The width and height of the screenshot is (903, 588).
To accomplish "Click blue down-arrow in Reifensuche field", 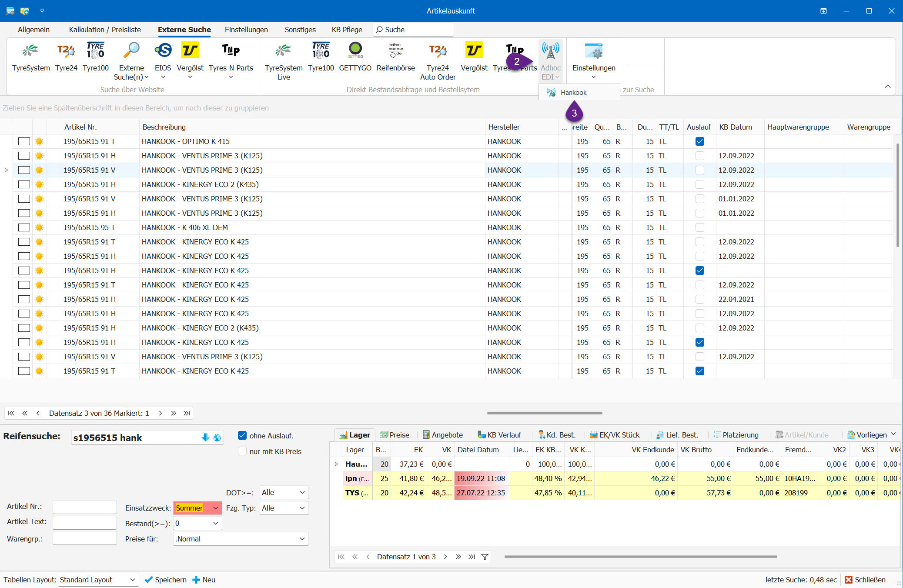I will [x=205, y=438].
